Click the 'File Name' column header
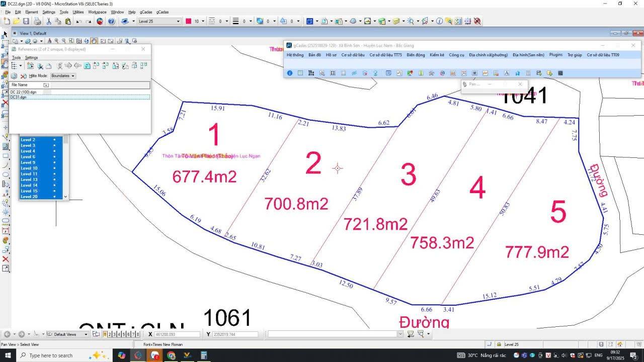 coord(20,85)
